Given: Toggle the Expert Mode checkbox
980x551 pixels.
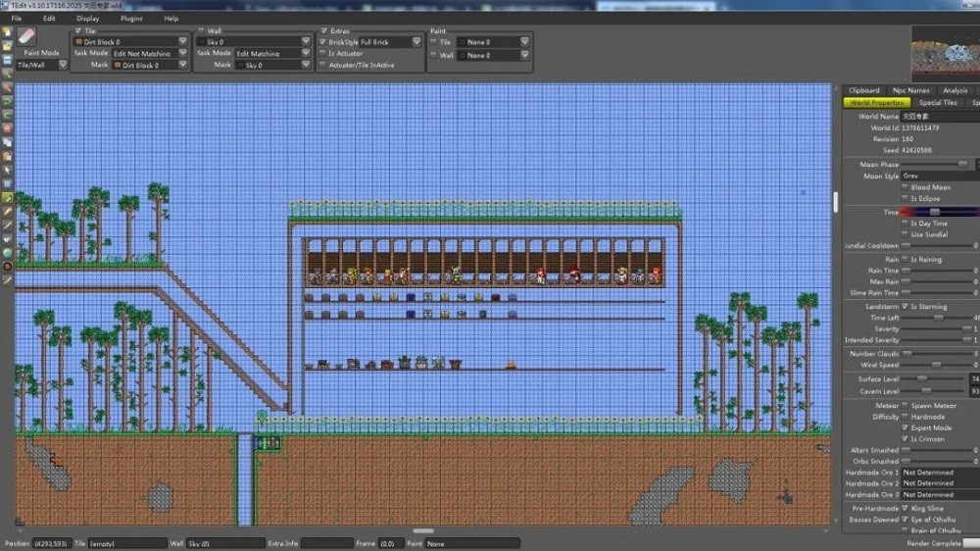Looking at the screenshot, I should (x=905, y=428).
